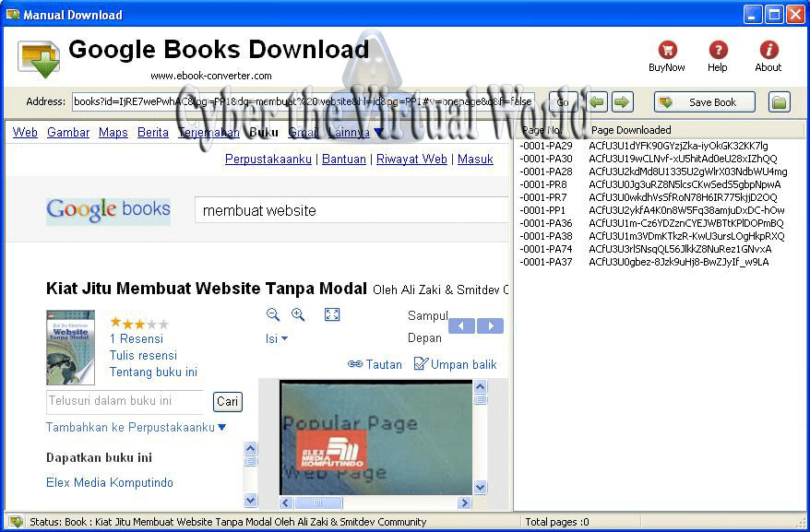Click the Go button
Screen dimensions: 810x532
pyautogui.click(x=563, y=101)
